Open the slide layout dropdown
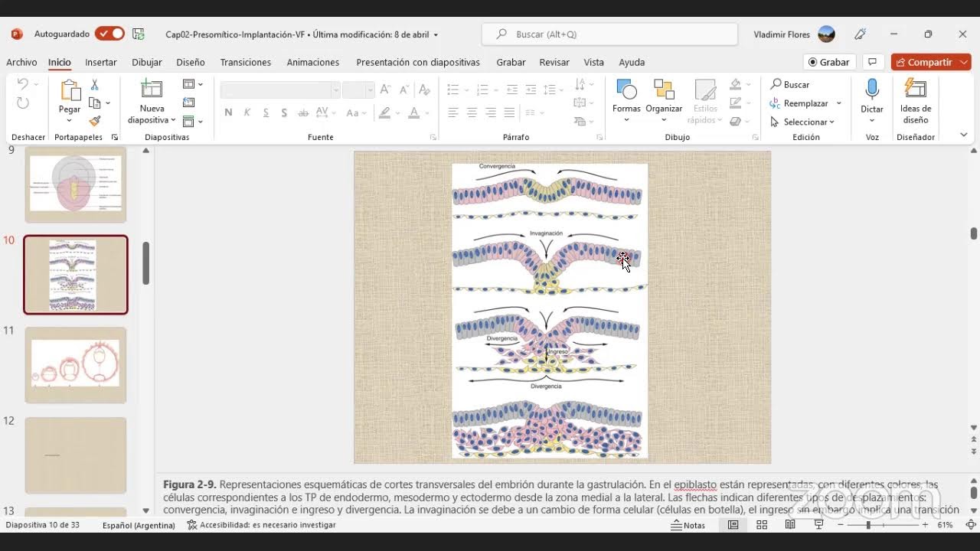Screen dimensions: 980x551 click(192, 84)
